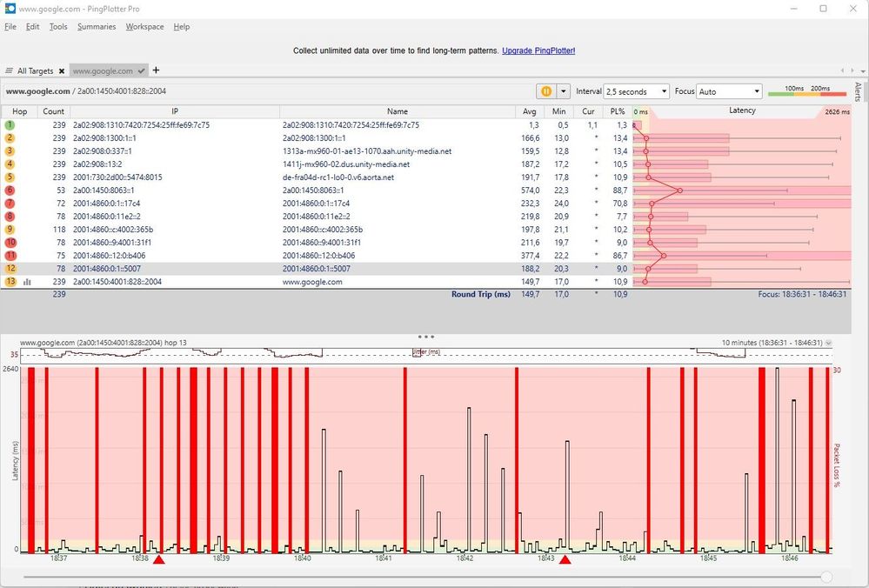Click name de-fra04d-rc1-lo0-0.v6.aorta.net

[x=338, y=177]
